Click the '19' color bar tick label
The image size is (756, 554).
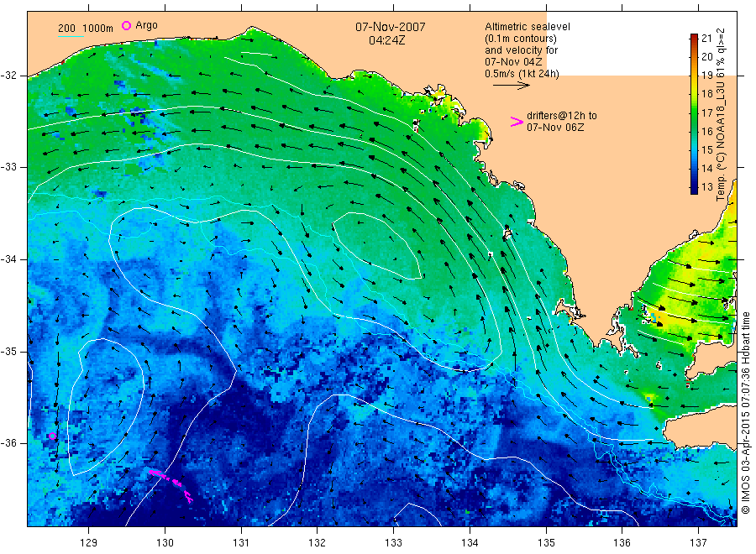pyautogui.click(x=706, y=76)
